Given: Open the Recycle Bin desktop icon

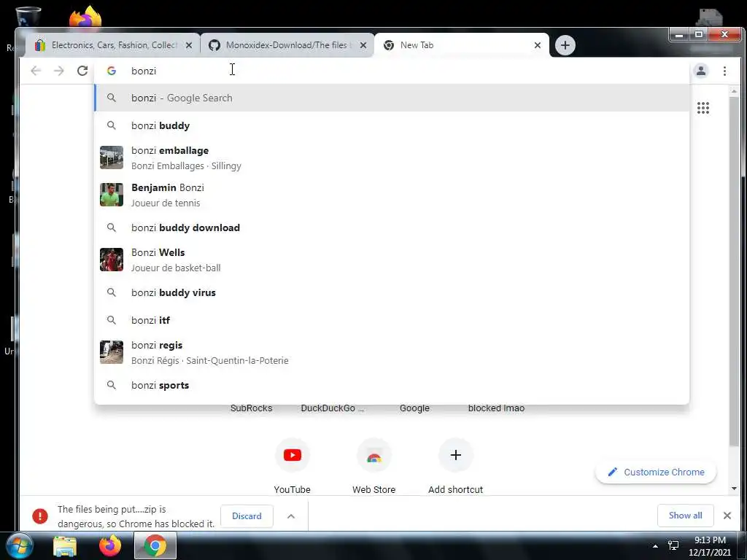Looking at the screenshot, I should [28, 16].
